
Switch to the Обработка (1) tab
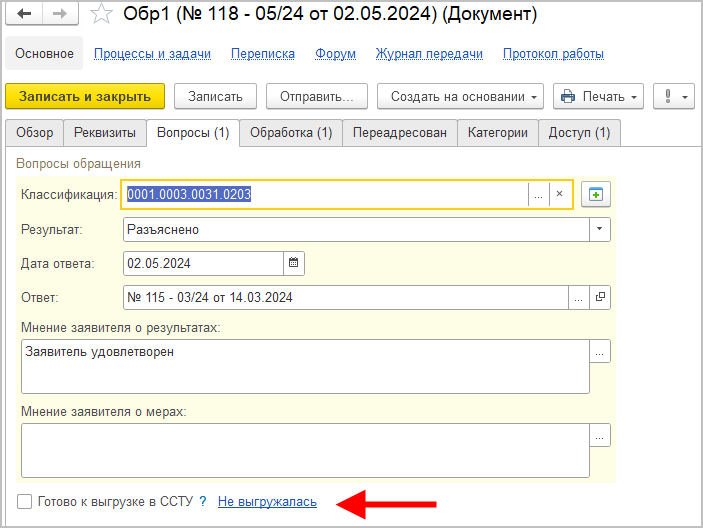[291, 132]
